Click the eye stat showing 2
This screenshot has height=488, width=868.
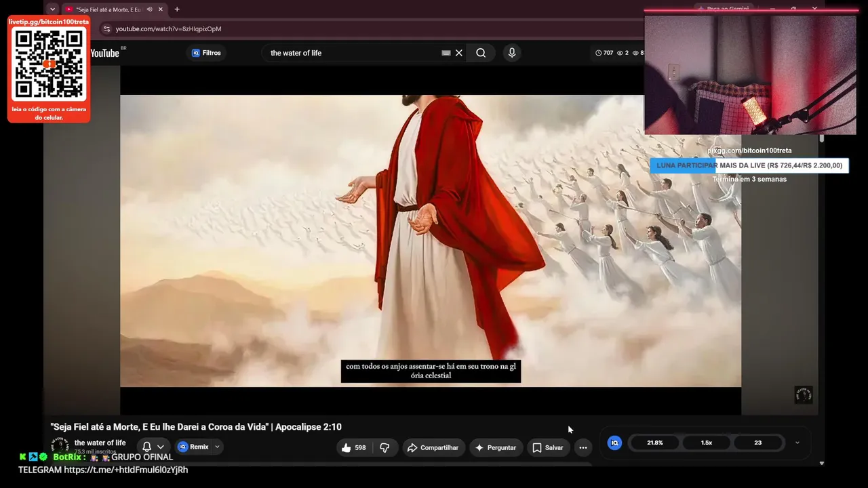click(623, 53)
